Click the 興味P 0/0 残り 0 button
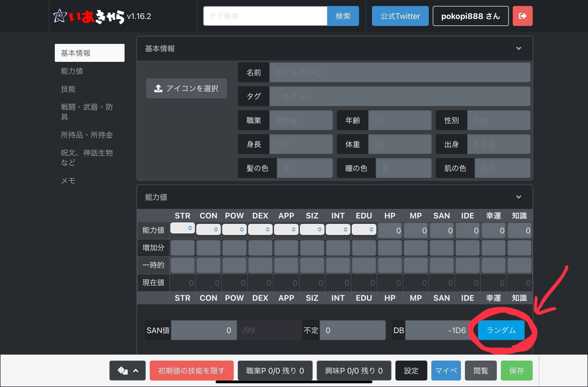The height and width of the screenshot is (387, 588). click(354, 371)
